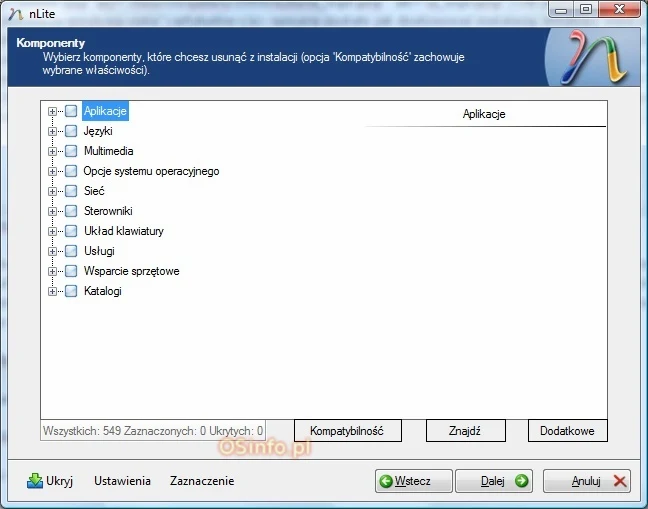
Task: Click the green forward arrow on Dalej
Action: tap(521, 481)
